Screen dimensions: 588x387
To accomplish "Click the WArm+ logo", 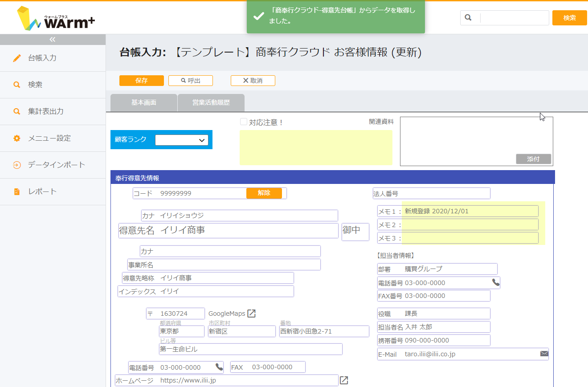I will pyautogui.click(x=56, y=19).
